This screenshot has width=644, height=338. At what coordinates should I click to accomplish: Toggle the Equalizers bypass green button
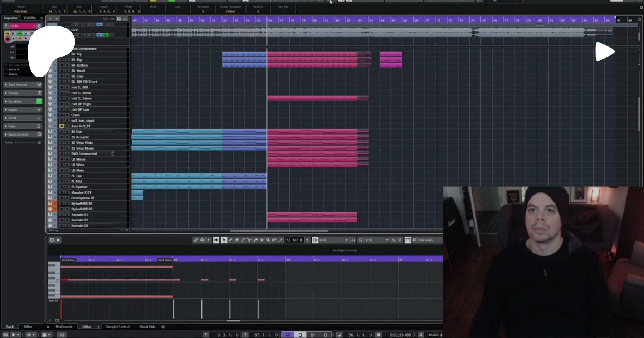39,101
